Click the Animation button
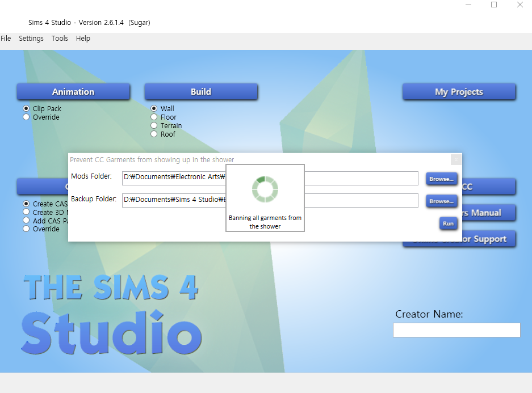Viewport: 532px width, 393px height. pyautogui.click(x=73, y=92)
